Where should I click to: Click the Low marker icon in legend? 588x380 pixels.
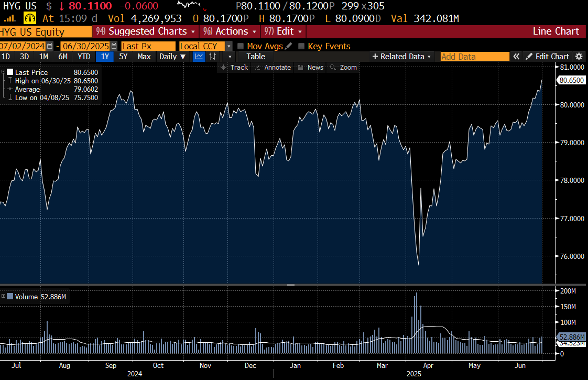tap(10, 97)
